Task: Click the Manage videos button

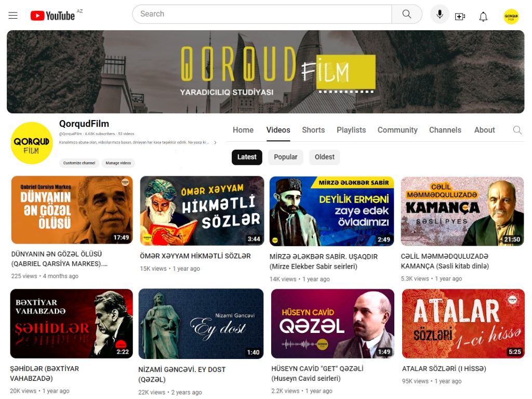Action: pos(118,163)
